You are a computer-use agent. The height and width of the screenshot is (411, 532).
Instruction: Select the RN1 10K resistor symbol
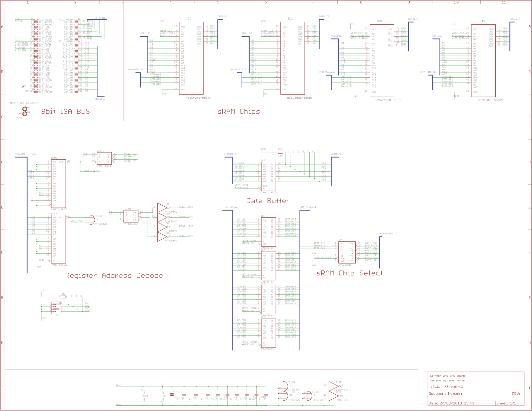(x=281, y=152)
